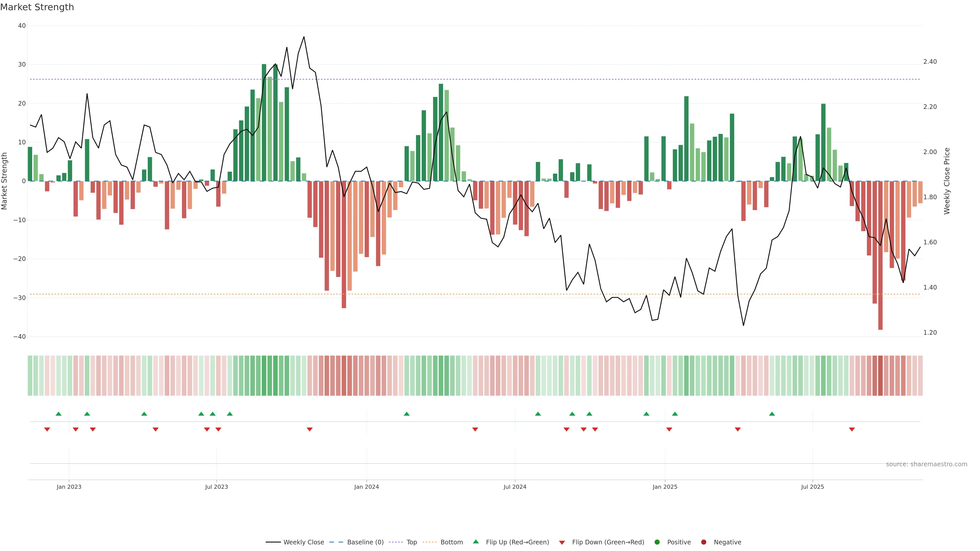Toggle the Bottom threshold legend item
980x551 pixels.
pos(451,542)
